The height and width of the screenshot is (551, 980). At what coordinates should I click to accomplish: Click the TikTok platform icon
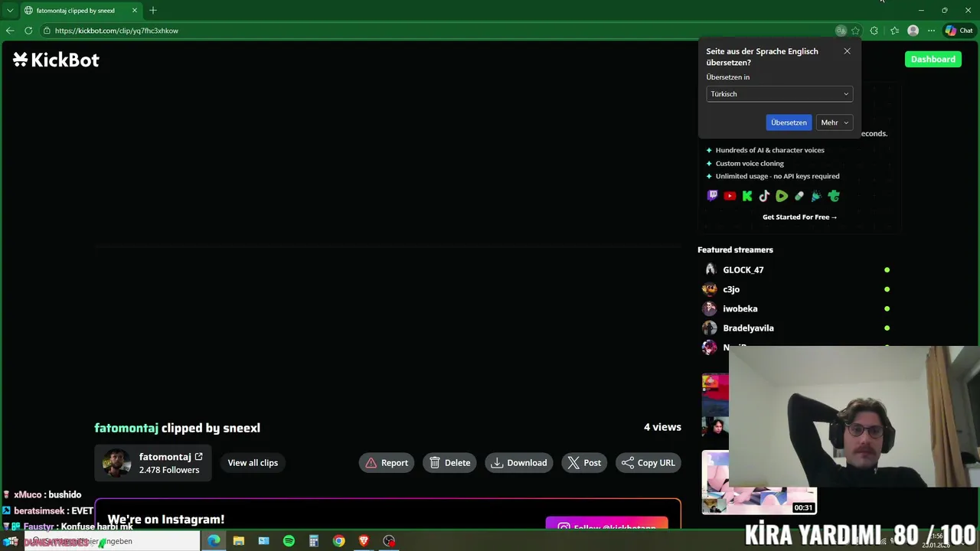(x=764, y=196)
